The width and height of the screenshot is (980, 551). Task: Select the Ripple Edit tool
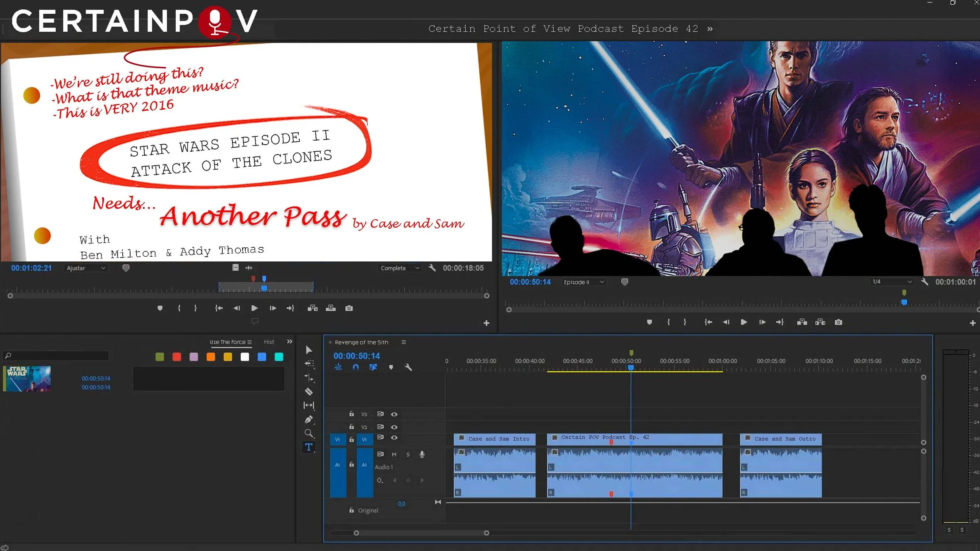coord(309,378)
